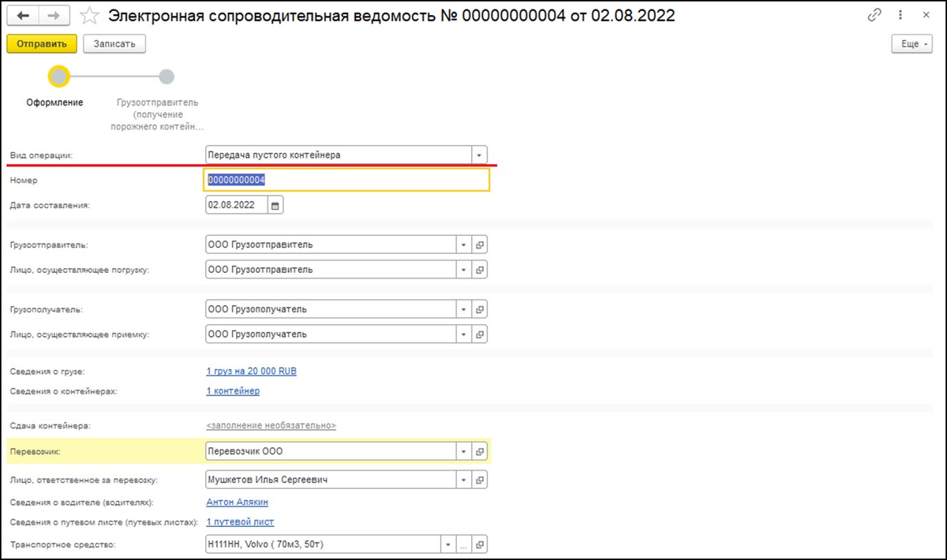Screen dimensions: 947x560
Task: Click Передача пустого контейнера field
Action: point(338,155)
